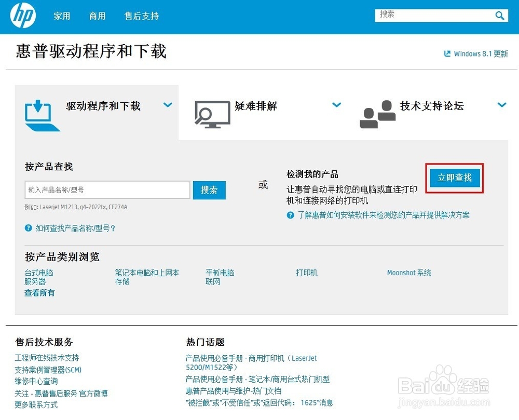Browse the 笔记本电脑和上网本 category
The height and width of the screenshot is (420, 519).
(x=147, y=273)
